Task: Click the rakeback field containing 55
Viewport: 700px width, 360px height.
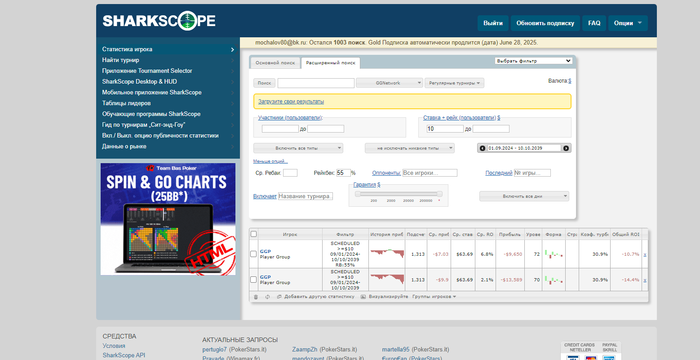Action: [x=343, y=173]
